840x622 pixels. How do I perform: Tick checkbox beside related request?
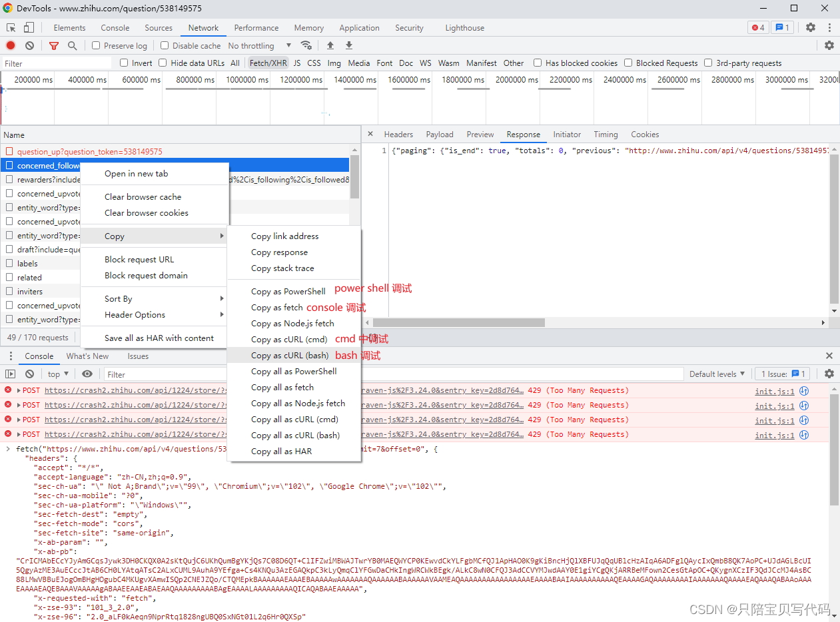9,277
